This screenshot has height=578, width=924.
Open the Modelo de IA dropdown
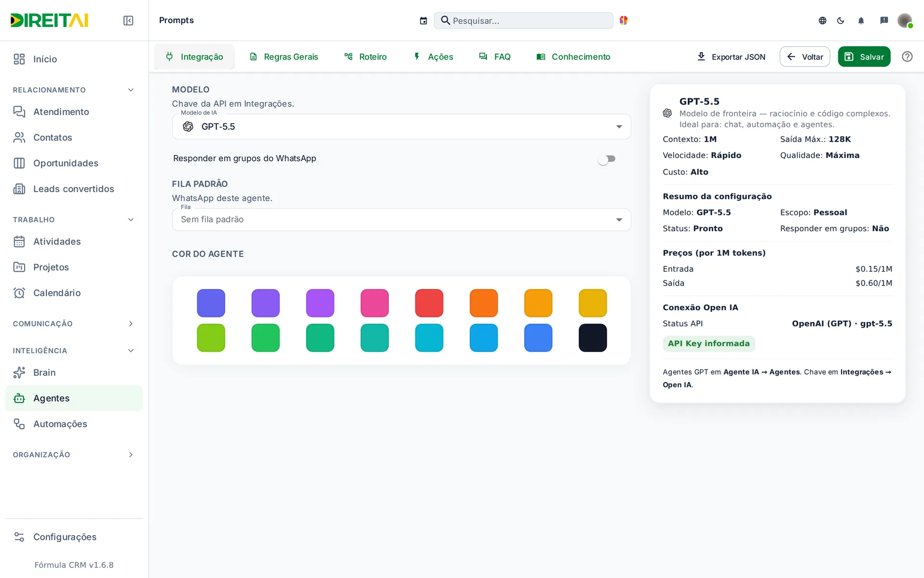click(x=401, y=127)
